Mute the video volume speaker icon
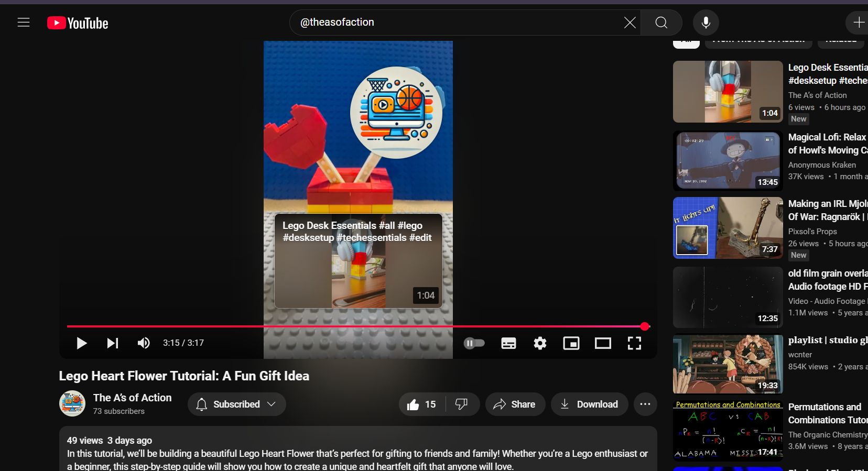Viewport: 868px width, 471px height. pyautogui.click(x=144, y=343)
